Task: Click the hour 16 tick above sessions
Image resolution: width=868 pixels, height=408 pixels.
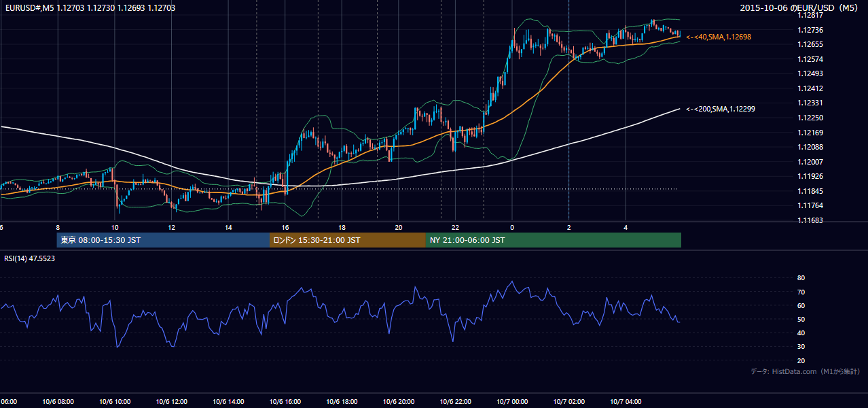Action: [x=285, y=227]
